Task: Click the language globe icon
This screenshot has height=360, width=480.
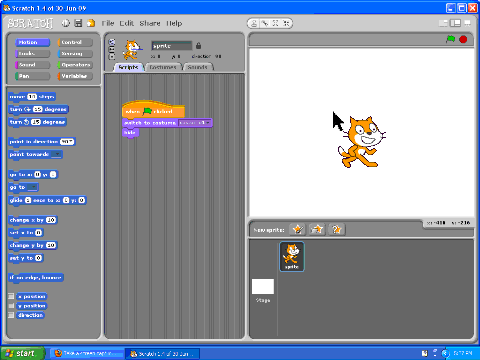Action: [66, 23]
